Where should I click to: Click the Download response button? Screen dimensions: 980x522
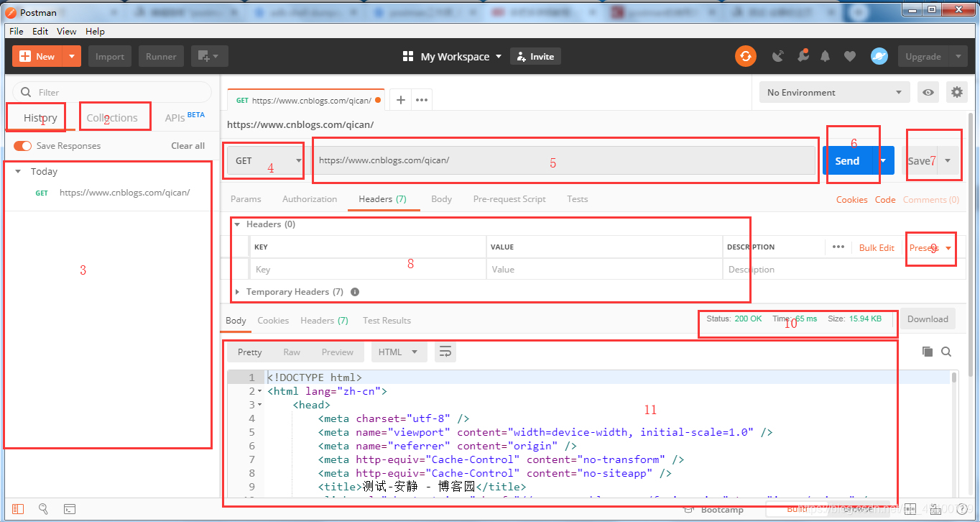pyautogui.click(x=928, y=319)
